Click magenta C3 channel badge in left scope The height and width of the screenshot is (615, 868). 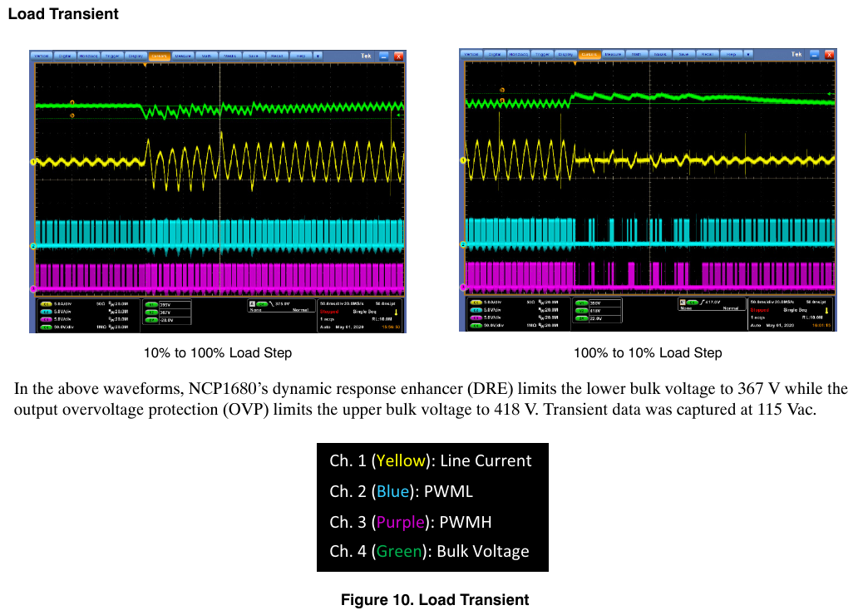46,319
